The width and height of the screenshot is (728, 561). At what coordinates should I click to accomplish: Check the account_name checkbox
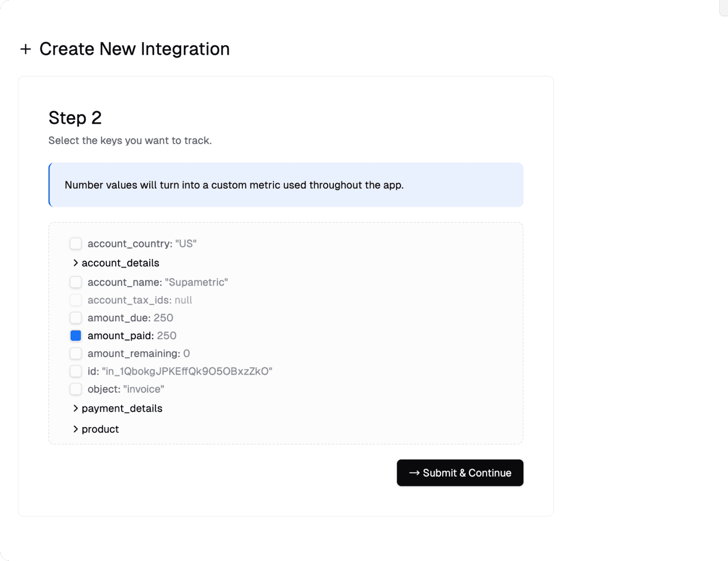tap(76, 282)
